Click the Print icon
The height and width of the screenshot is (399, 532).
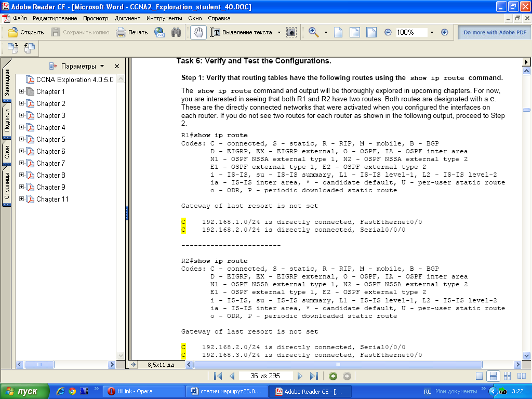click(121, 32)
